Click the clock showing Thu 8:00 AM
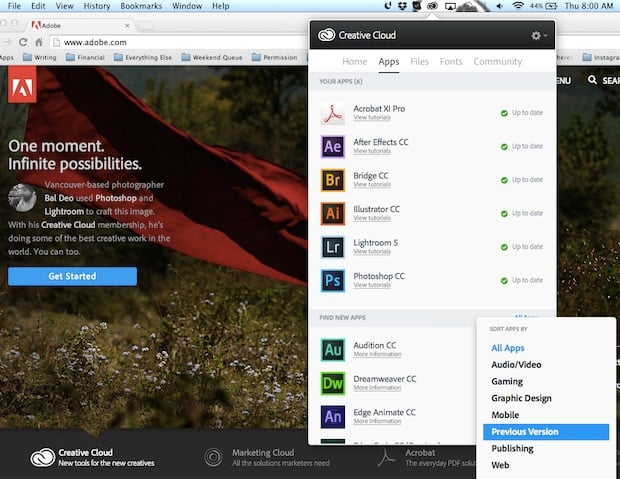Screen dimensions: 620x479 [589, 6]
